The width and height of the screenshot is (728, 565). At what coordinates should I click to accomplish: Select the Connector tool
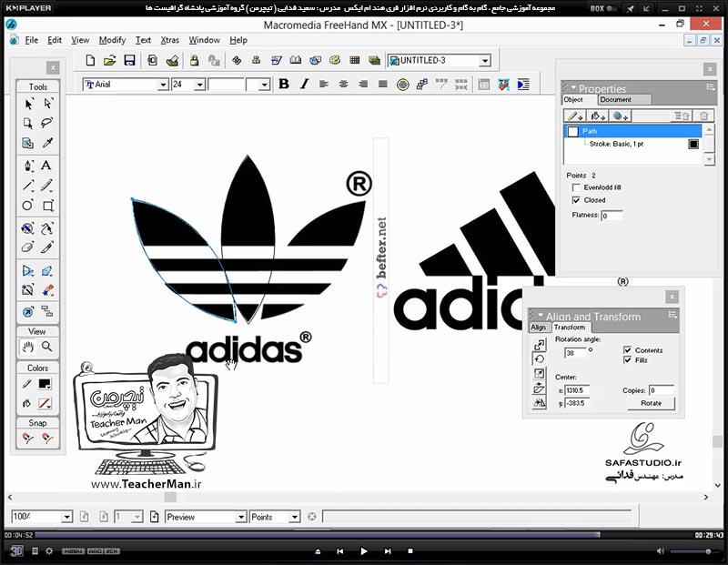[47, 311]
